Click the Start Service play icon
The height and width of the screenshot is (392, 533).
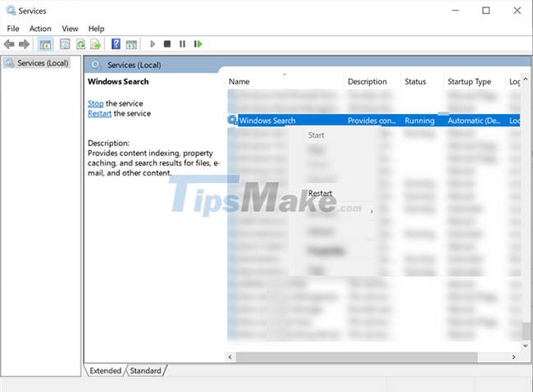(x=153, y=43)
